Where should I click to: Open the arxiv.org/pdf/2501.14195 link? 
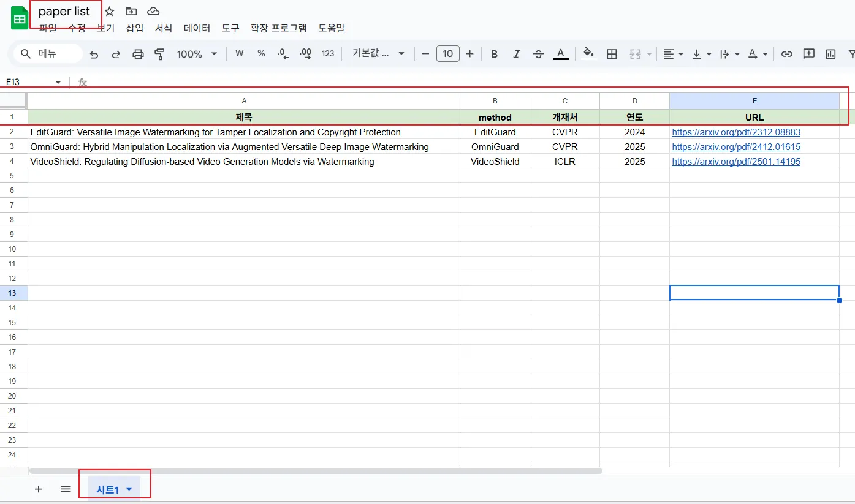736,162
